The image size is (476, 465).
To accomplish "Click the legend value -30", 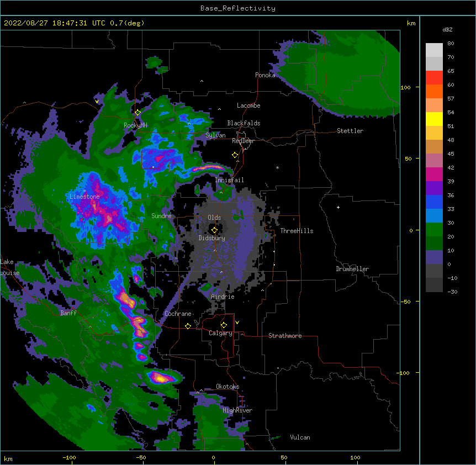I will [452, 292].
